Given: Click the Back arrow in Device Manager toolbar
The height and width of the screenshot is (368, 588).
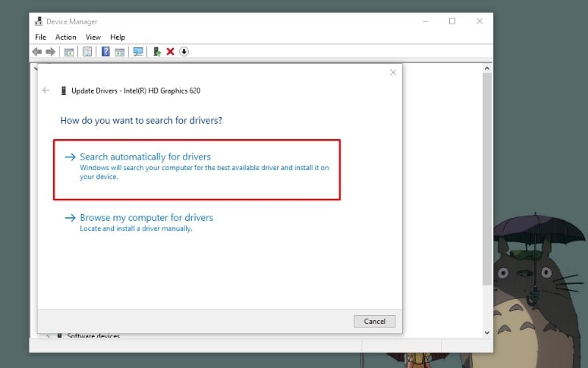Looking at the screenshot, I should (37, 52).
